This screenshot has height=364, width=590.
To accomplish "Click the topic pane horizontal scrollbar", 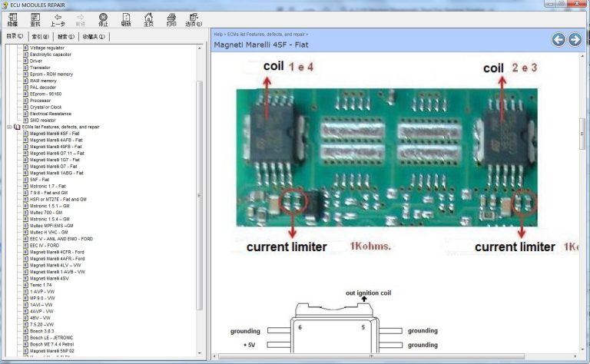I will click(x=371, y=356).
